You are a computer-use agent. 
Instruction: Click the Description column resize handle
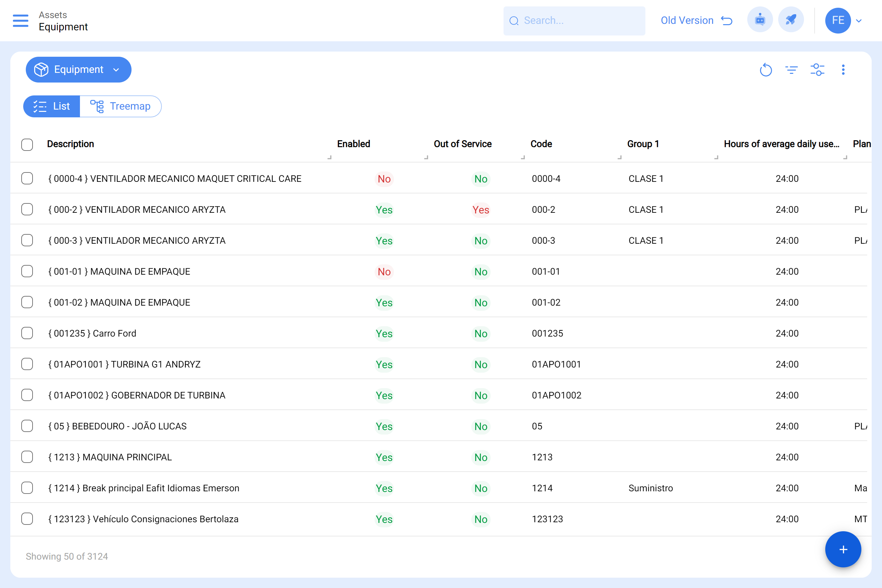330,157
